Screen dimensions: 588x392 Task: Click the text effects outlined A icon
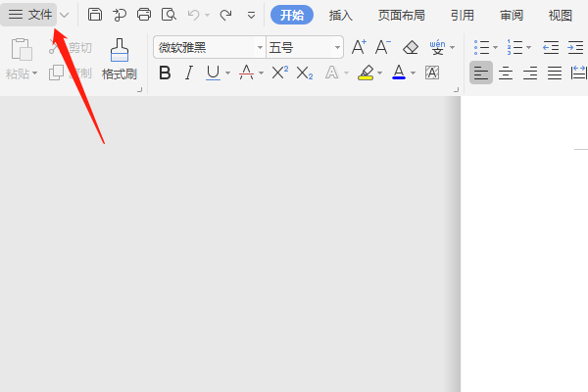331,73
